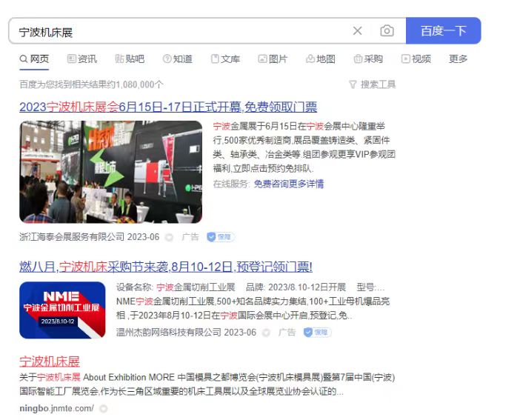Go to the 文库 tab

[x=225, y=59]
